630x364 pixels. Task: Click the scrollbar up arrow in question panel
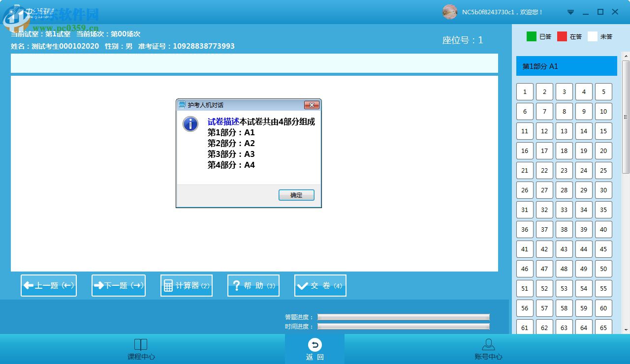(x=626, y=56)
